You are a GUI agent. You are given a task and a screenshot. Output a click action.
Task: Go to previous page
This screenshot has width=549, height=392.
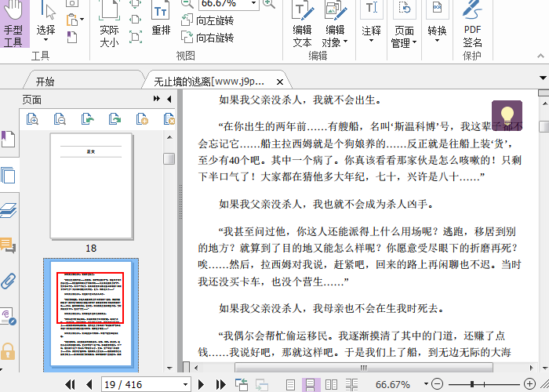tap(89, 385)
